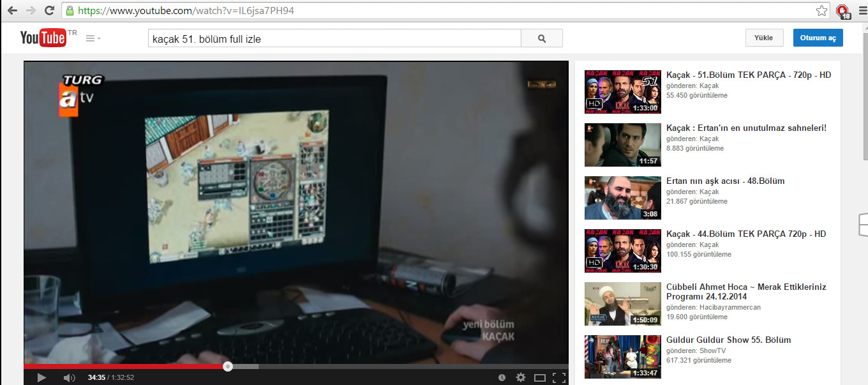Click the browser address bar URL
This screenshot has height=385, width=868.
(186, 11)
